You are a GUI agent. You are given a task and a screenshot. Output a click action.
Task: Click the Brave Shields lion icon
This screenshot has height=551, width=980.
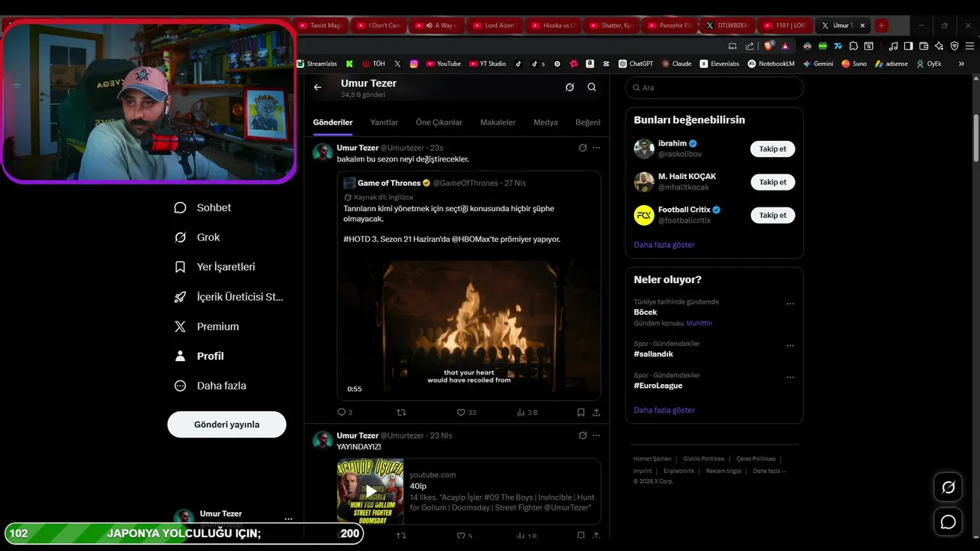[x=769, y=46]
